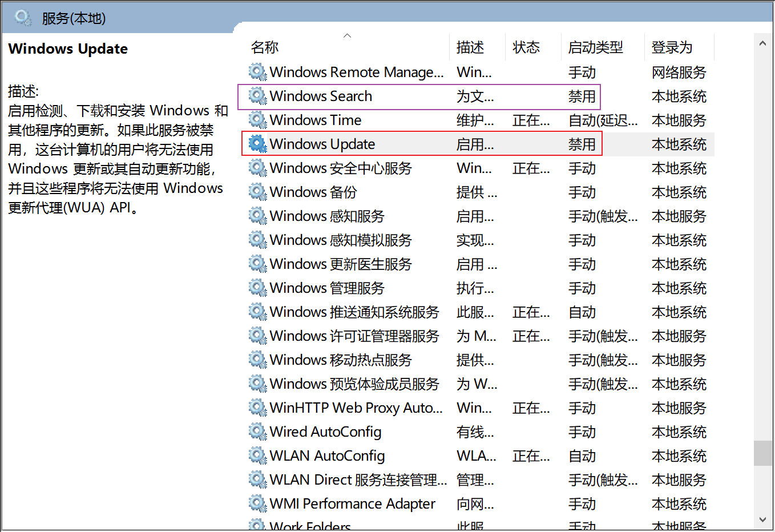Click the scrollbar down arrow

pos(762,519)
